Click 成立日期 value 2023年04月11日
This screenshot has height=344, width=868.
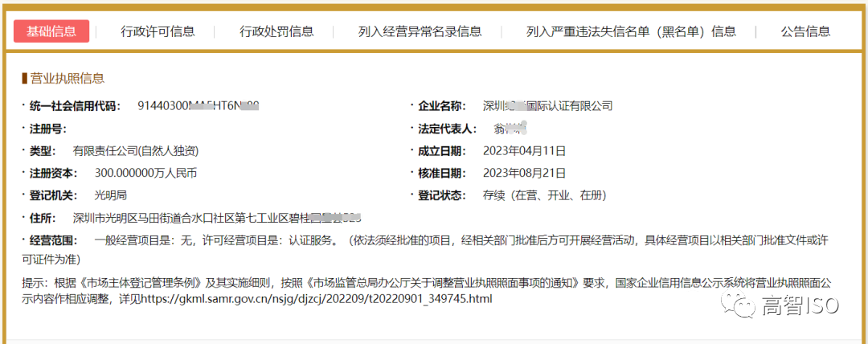coord(524,150)
